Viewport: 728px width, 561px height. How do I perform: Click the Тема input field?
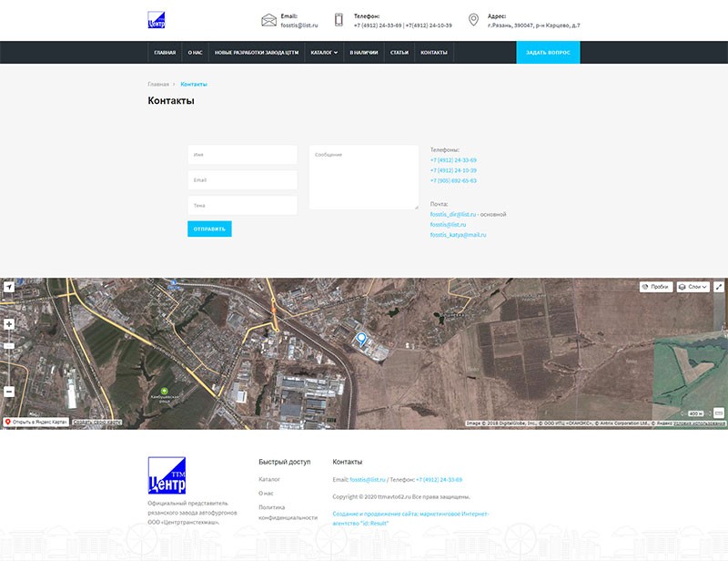pos(242,206)
